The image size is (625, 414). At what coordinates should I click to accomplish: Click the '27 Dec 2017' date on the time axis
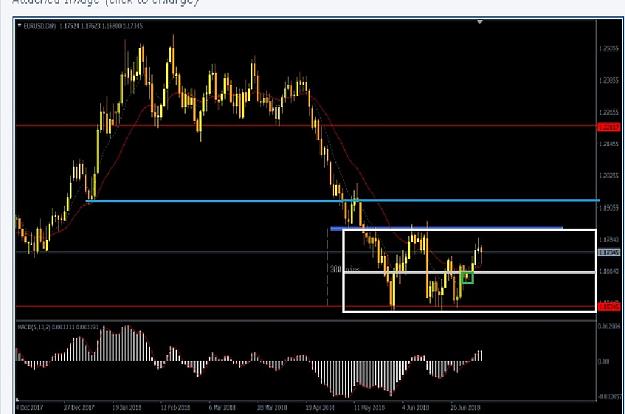(x=79, y=408)
